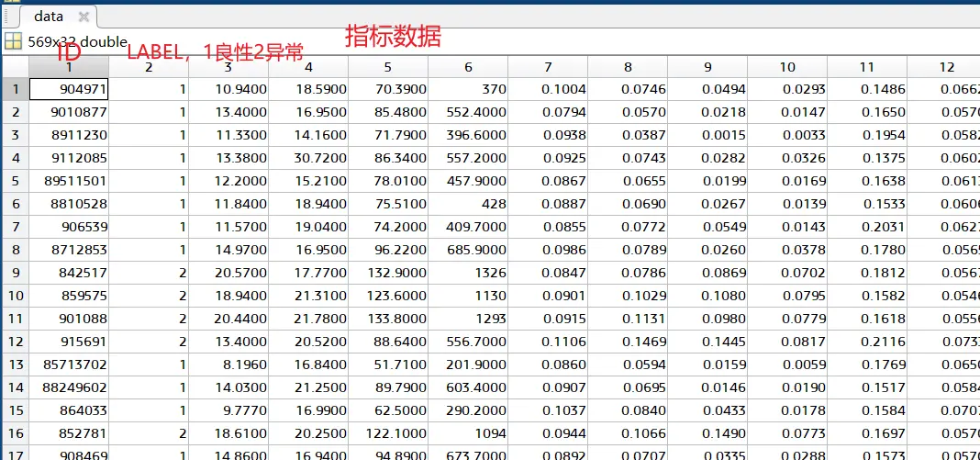
Task: Select column 9 header
Action: (707, 67)
